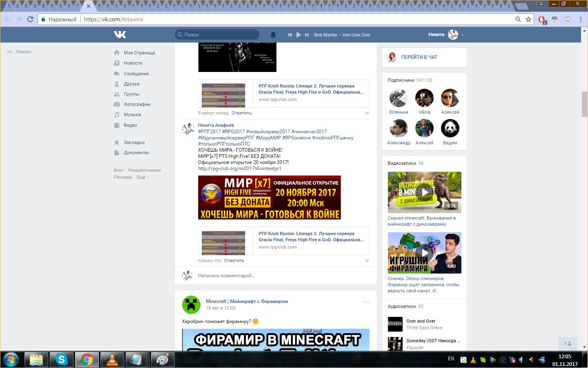Viewport: 588px width, 368px height.
Task: Like the comment posted just now
Action: click(x=367, y=261)
